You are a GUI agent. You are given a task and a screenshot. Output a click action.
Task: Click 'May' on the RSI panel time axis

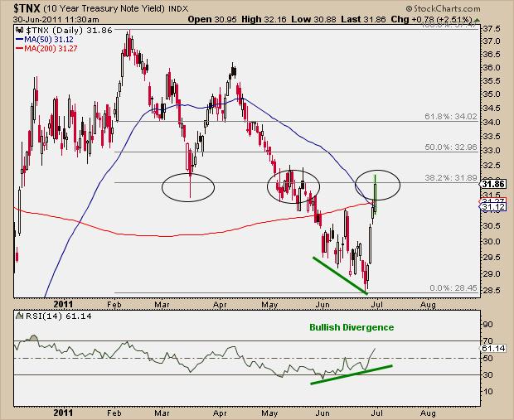269,413
